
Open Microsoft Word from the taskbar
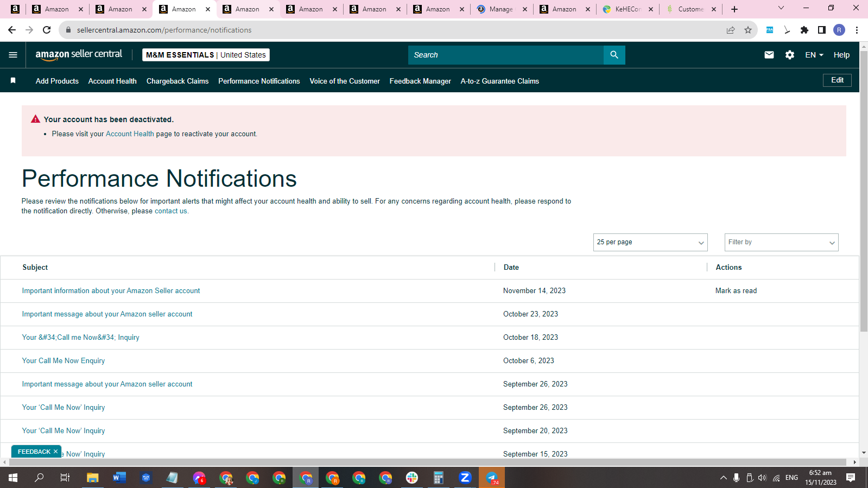point(119,478)
